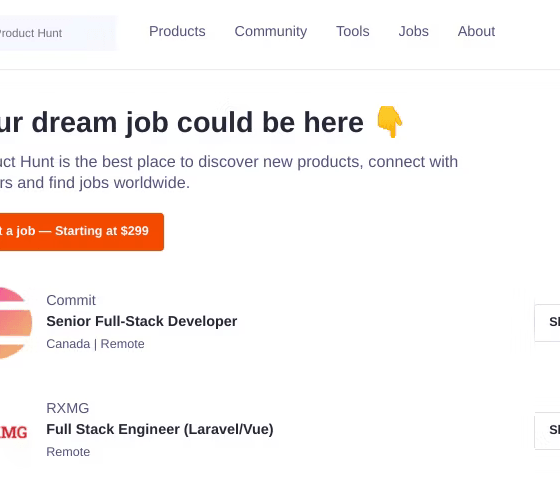Open the RXMG company link
The image size is (560, 481).
68,408
